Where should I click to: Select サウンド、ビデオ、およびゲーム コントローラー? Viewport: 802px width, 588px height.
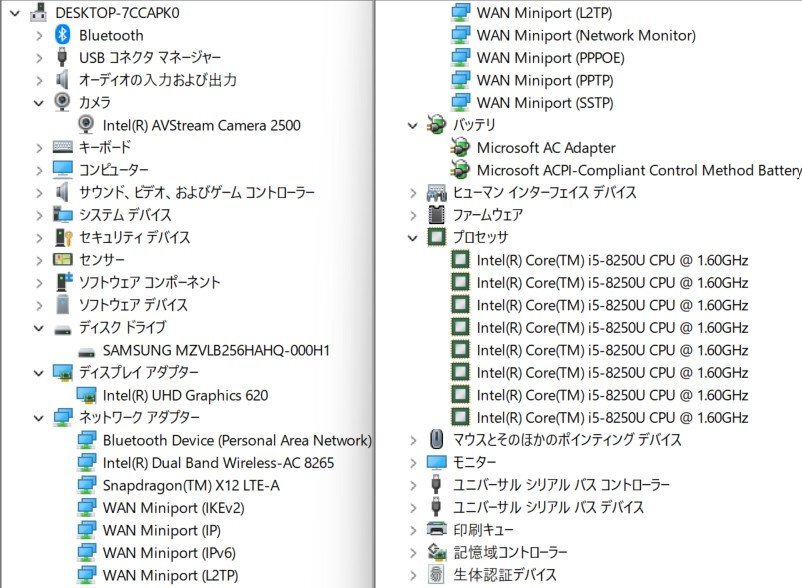[x=197, y=193]
